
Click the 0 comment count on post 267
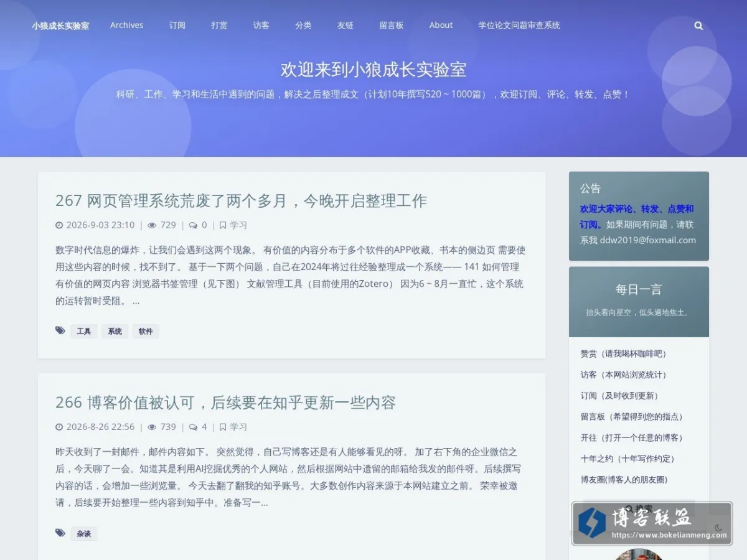coord(204,225)
